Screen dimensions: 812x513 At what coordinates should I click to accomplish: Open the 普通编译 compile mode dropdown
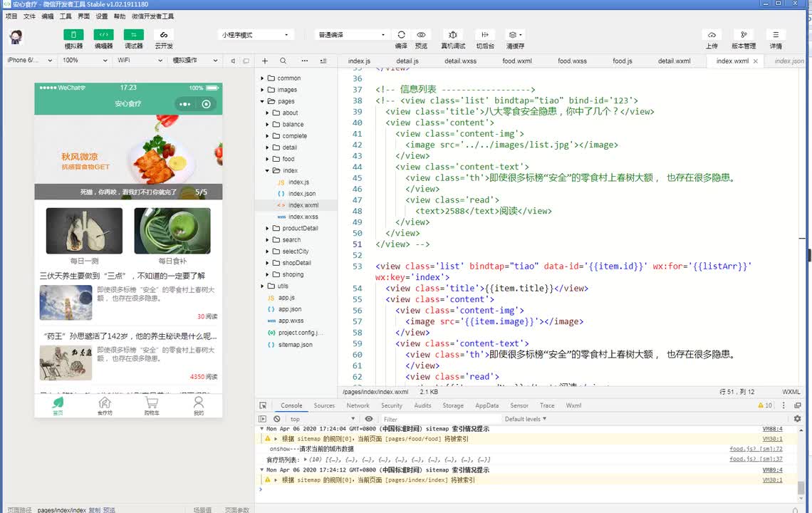352,35
